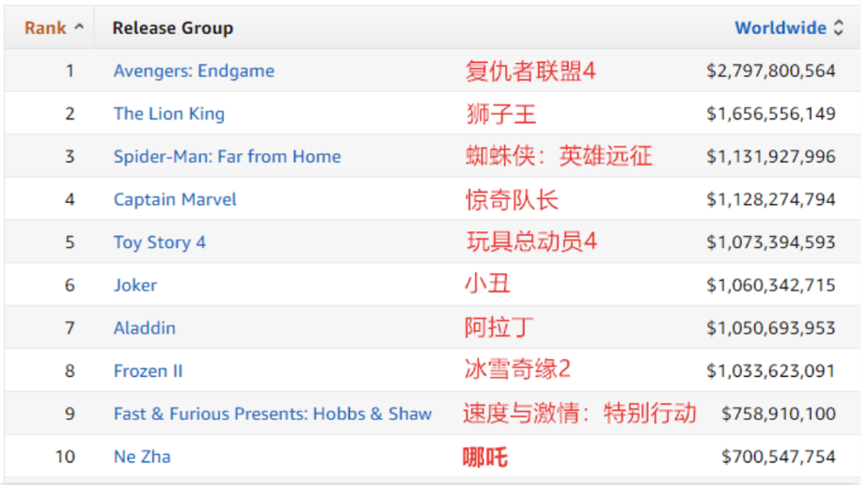868x485 pixels.
Task: Click the $2,797,800,564 worldwide gross cell
Action: tap(770, 71)
